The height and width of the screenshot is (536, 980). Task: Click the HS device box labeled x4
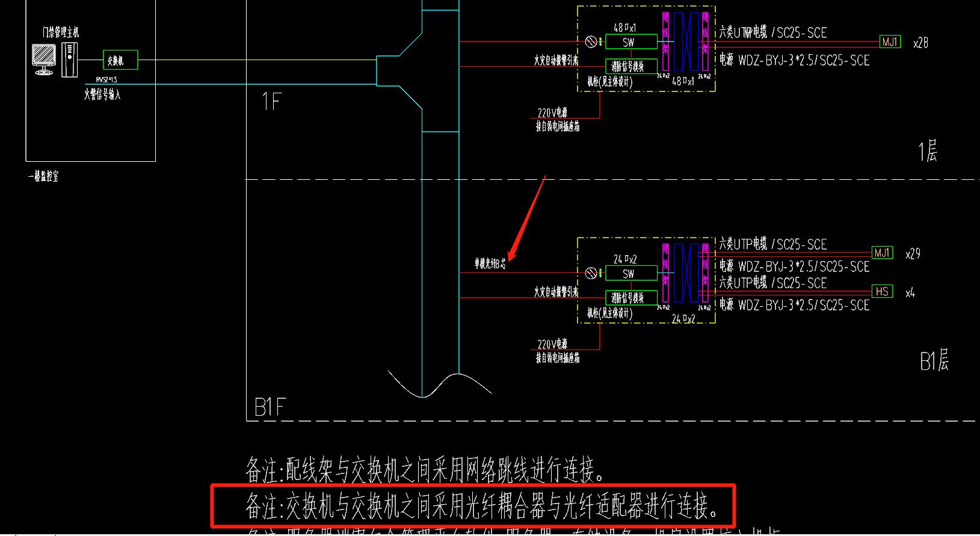(882, 291)
